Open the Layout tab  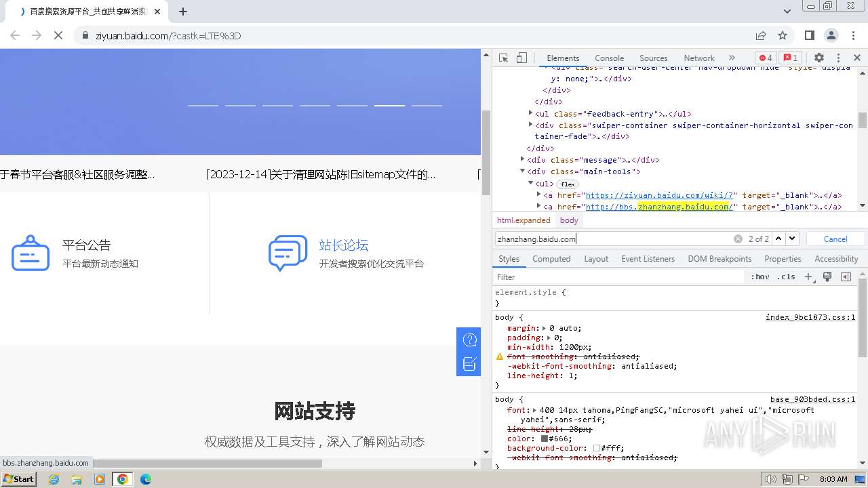(596, 259)
